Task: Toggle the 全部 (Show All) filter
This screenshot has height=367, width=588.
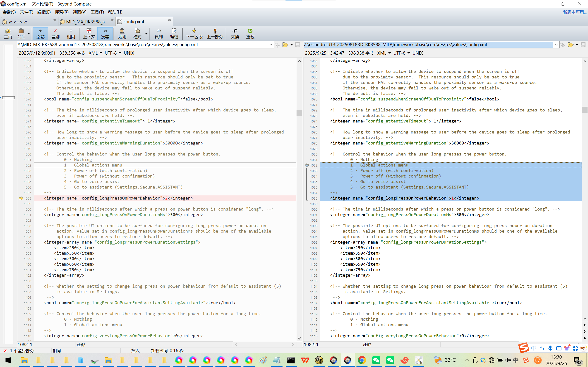Action: coord(40,33)
